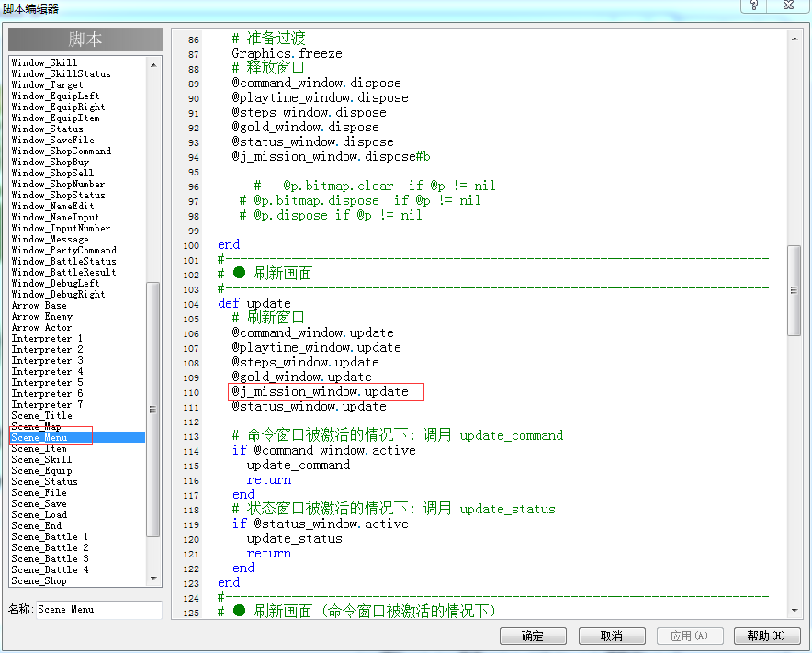Select Window_ShopSell script
This screenshot has height=653, width=812.
click(53, 173)
